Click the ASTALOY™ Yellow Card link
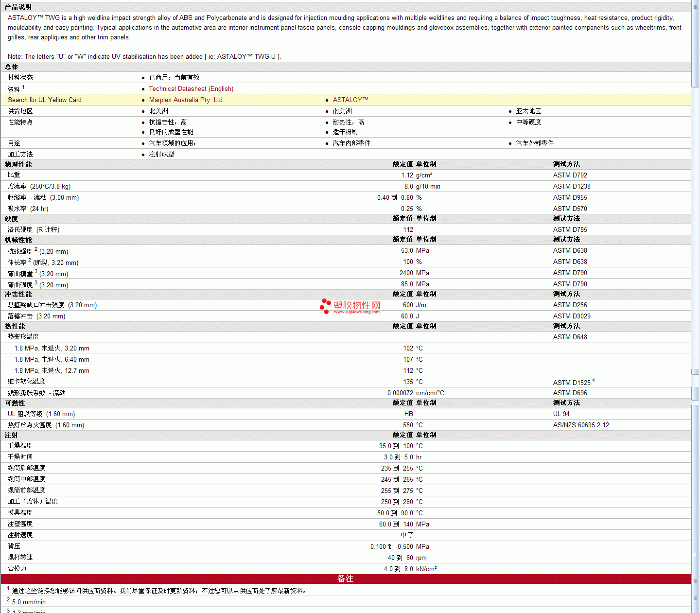Screen dimensions: 700x613 [x=350, y=100]
